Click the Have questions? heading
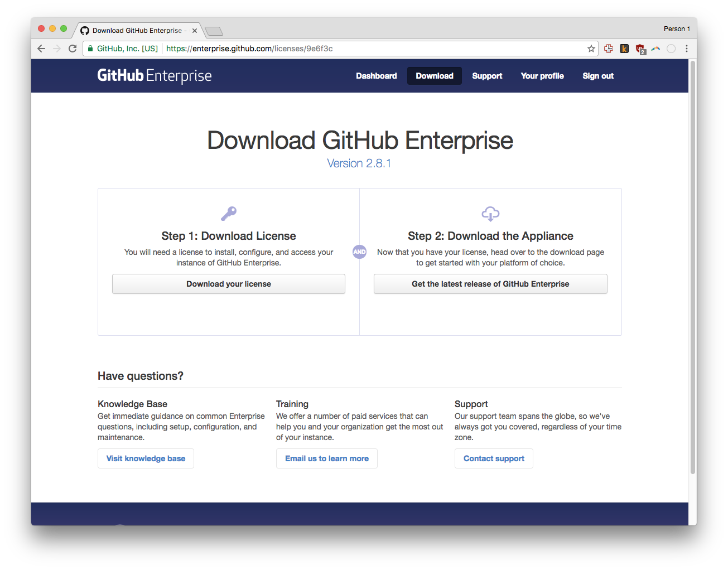This screenshot has height=570, width=728. [x=141, y=376]
